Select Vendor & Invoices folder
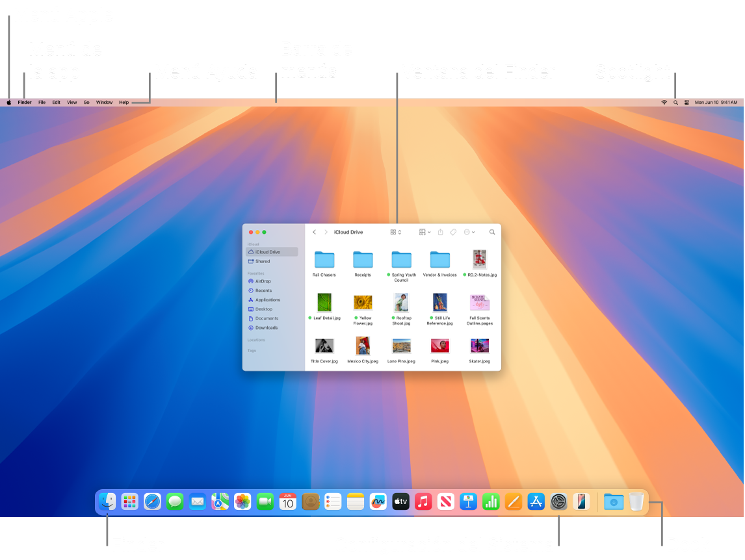 pyautogui.click(x=440, y=264)
